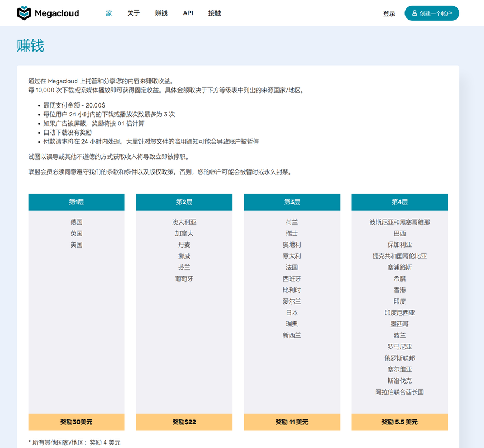Screen dimensions: 484x448
Task: Click the 最低支付金额 - 20.00$ bullet
Action: pyautogui.click(x=74, y=105)
